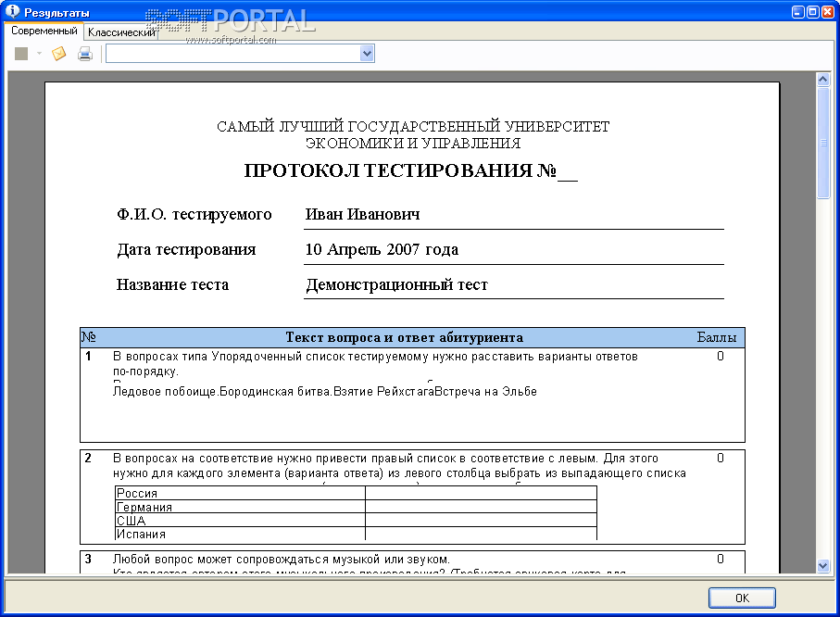Click 'Текст вопроса и ответ абитуриента' header
The width and height of the screenshot is (840, 617).
(x=405, y=337)
